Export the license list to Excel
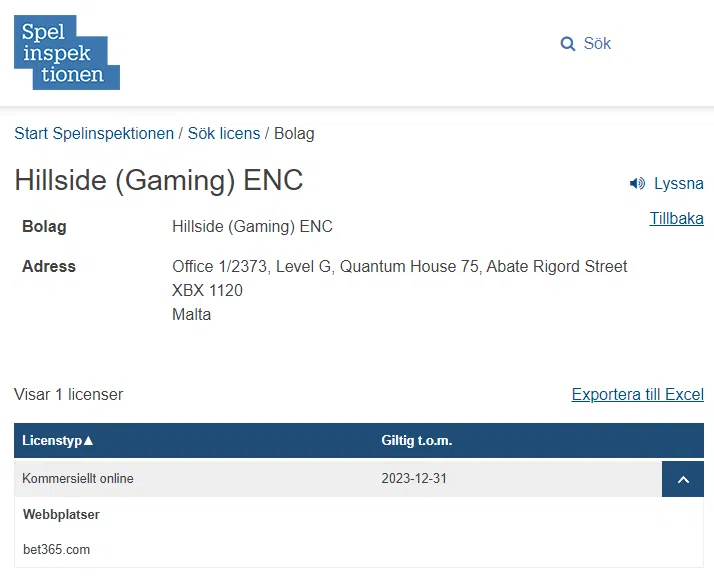The height and width of the screenshot is (576, 714). coord(638,394)
